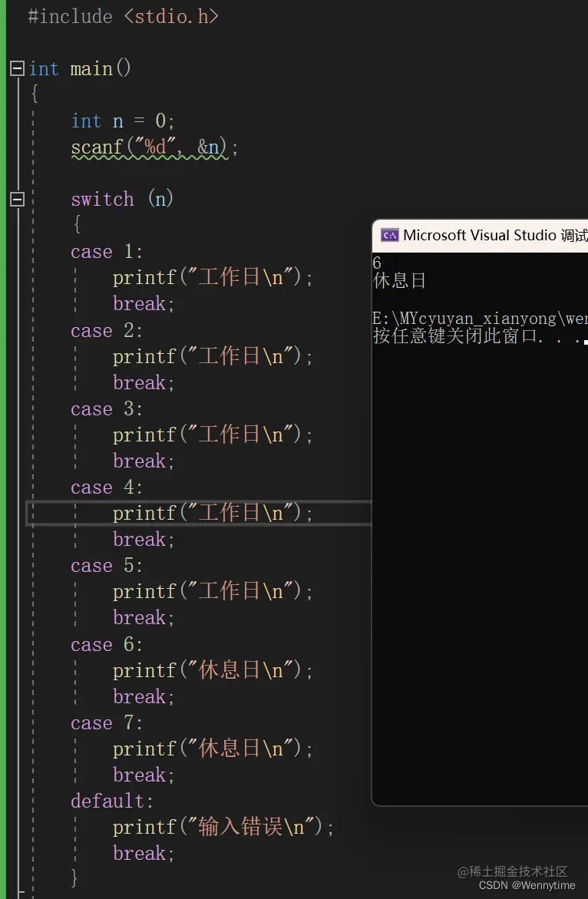The image size is (588, 899).
Task: Collapse the switch (n) block
Action: [17, 199]
